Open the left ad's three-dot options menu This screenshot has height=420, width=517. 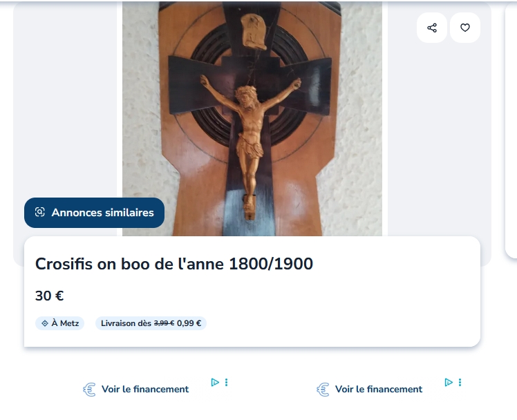[x=226, y=382]
